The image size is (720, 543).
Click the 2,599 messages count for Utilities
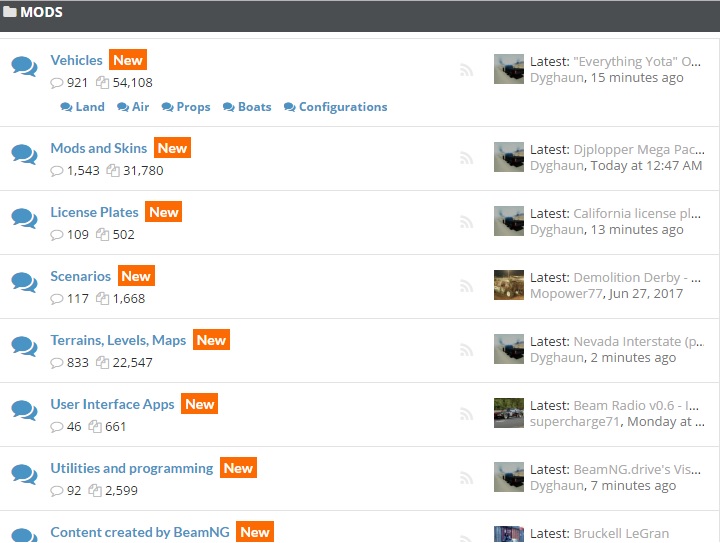[x=121, y=491]
